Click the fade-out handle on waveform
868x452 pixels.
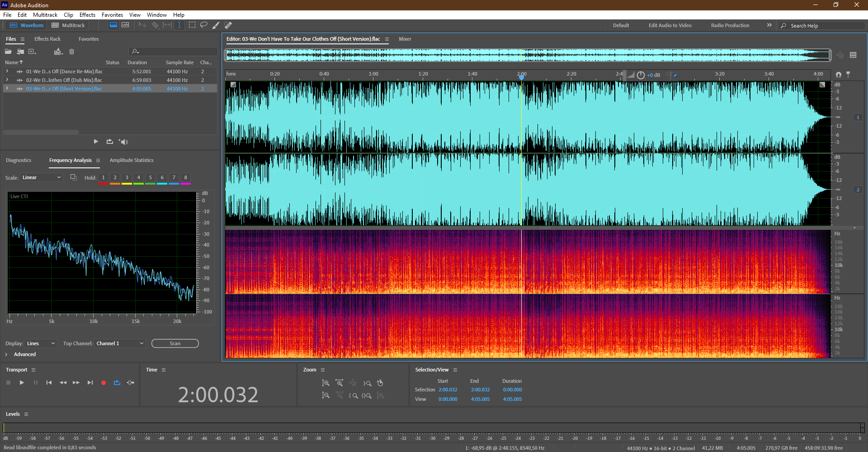point(822,85)
